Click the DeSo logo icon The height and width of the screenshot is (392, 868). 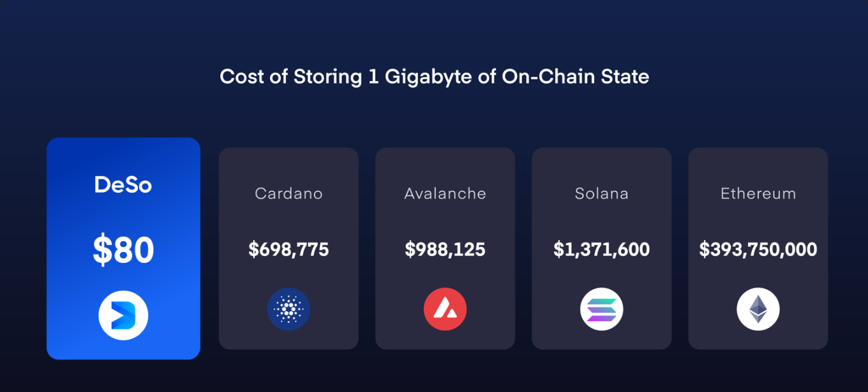point(123,315)
